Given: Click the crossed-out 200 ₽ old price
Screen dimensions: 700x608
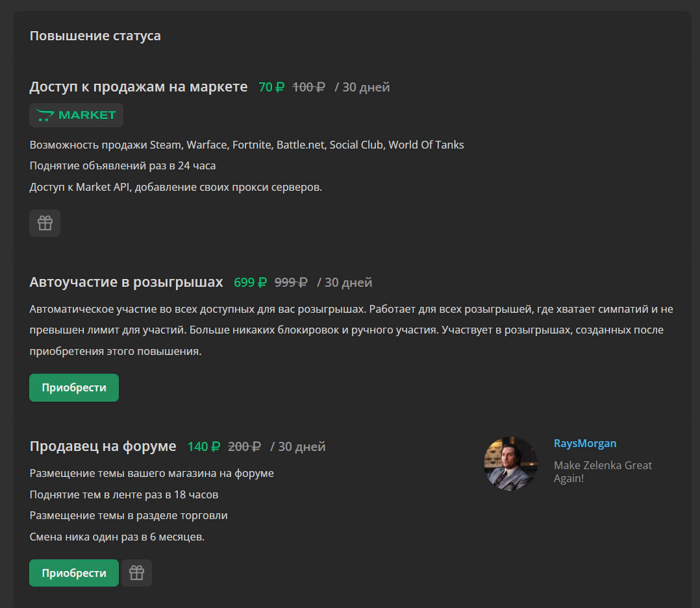Looking at the screenshot, I should tap(244, 446).
